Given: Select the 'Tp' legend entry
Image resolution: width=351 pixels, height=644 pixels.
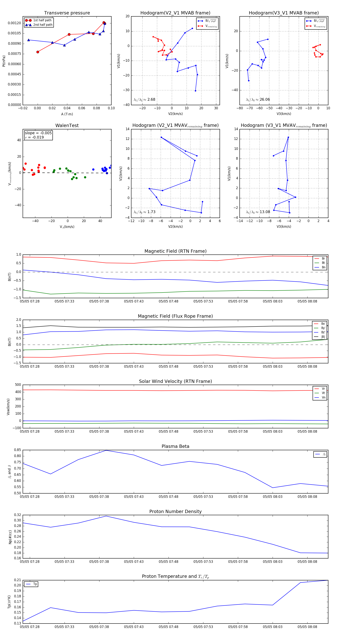Looking at the screenshot, I should (x=31, y=584).
